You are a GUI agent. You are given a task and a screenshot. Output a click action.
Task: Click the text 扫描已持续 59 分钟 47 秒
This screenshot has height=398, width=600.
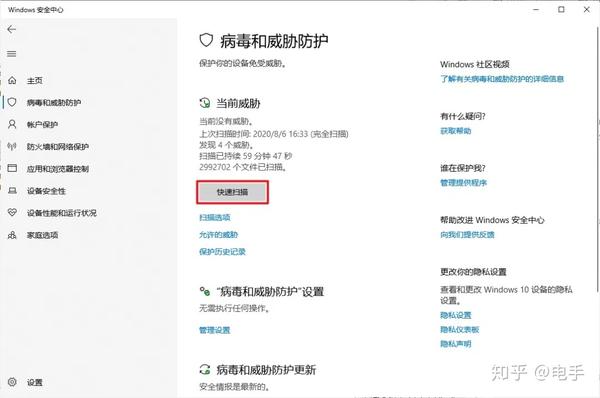click(246, 156)
